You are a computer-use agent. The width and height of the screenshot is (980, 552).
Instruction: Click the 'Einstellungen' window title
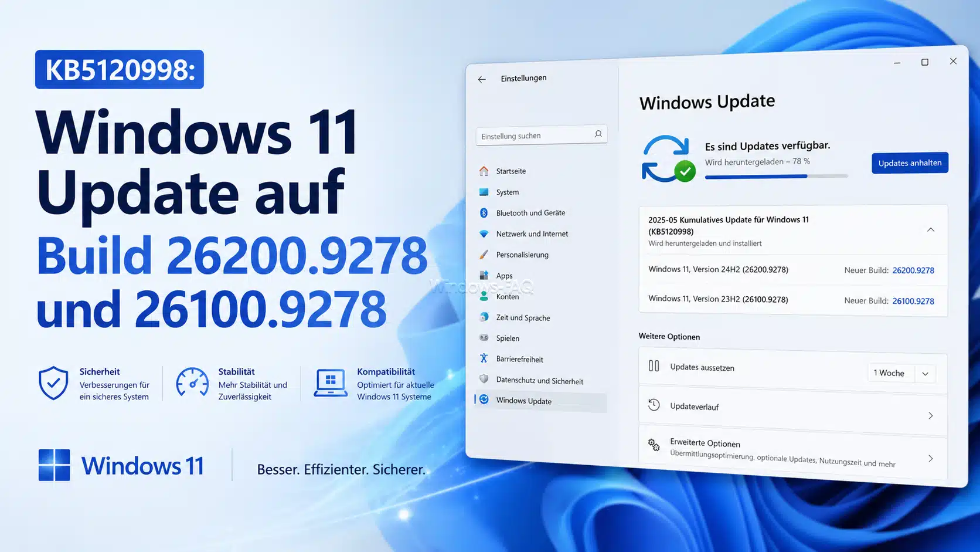tap(523, 78)
